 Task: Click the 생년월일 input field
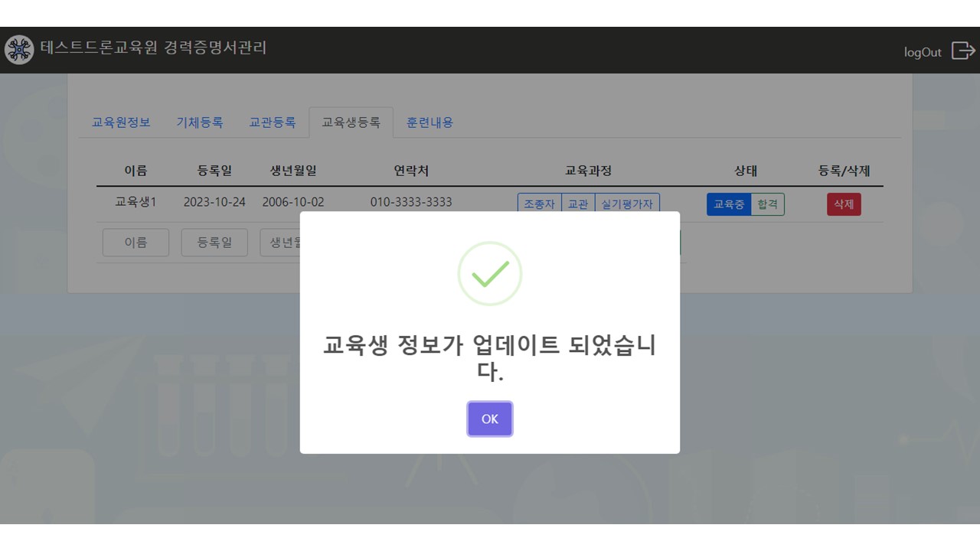[x=280, y=243]
